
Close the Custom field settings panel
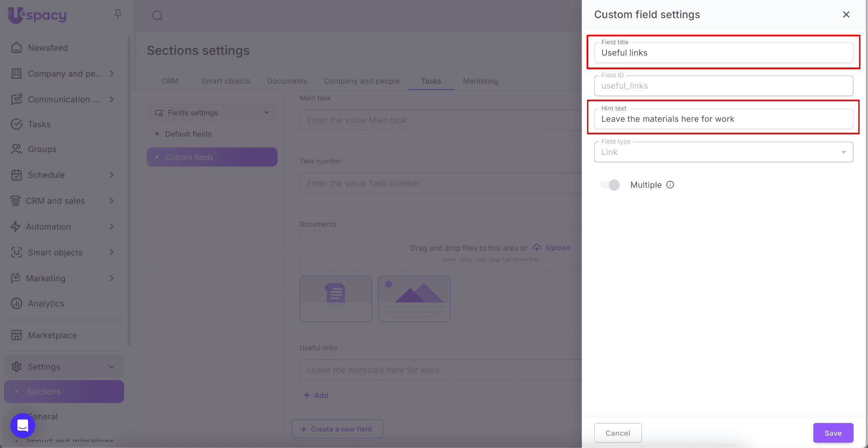tap(846, 15)
